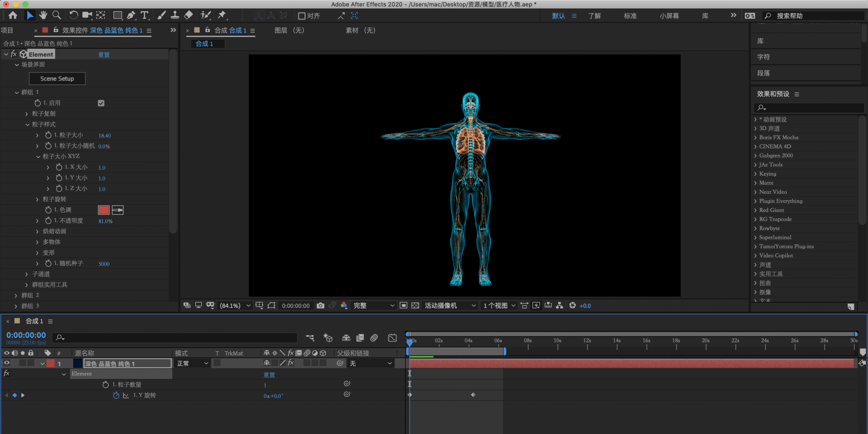Click the second Y rotation keyframe diamond

pyautogui.click(x=473, y=395)
